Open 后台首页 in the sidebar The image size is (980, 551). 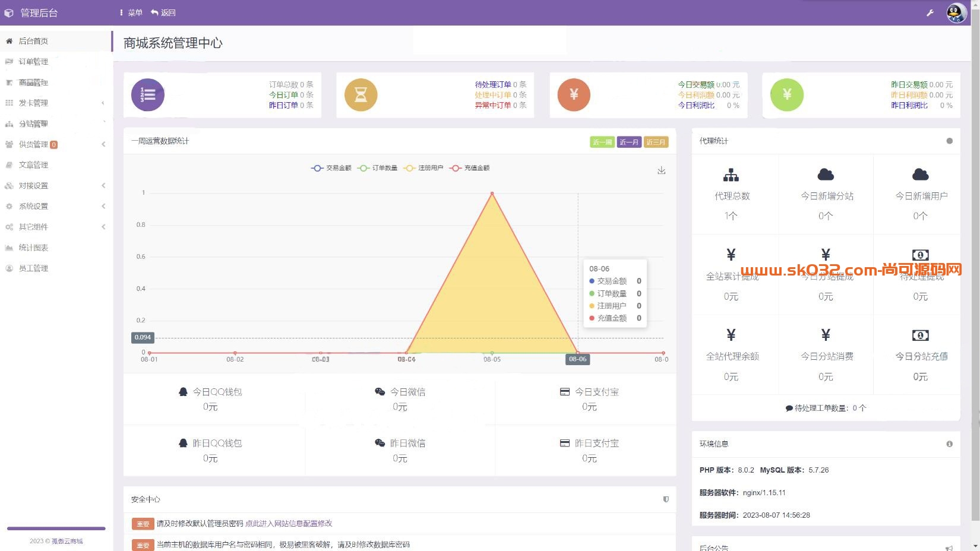56,41
